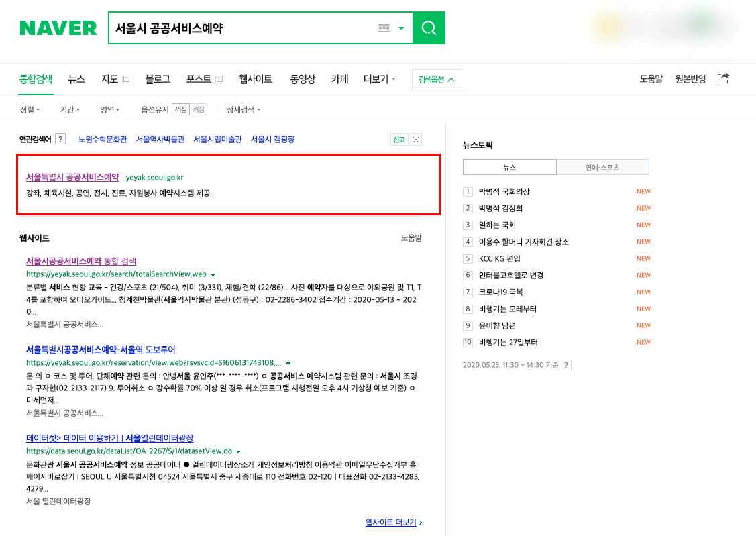Viewport: 756px width, 536px height.
Task: Click related search 서울역사박물관
Action: point(160,140)
